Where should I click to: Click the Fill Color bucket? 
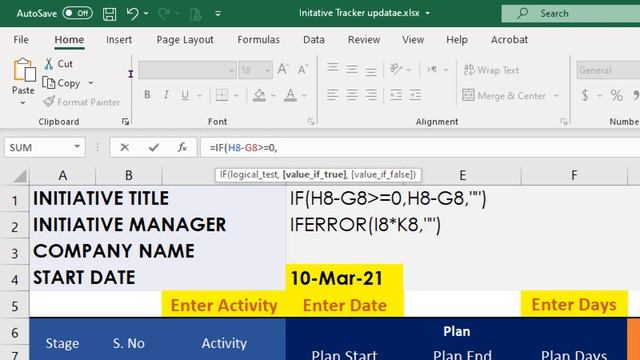(259, 95)
